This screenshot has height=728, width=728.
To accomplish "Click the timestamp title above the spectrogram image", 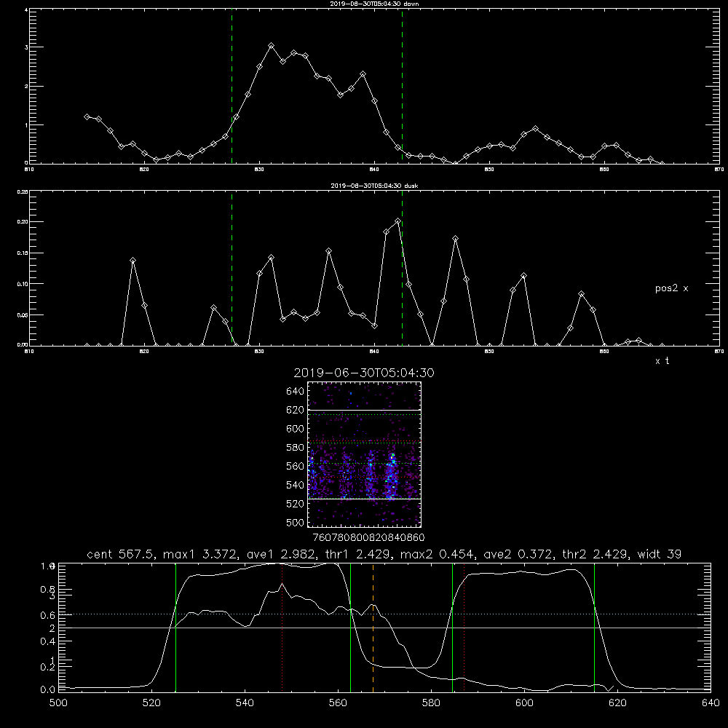I will tap(364, 373).
